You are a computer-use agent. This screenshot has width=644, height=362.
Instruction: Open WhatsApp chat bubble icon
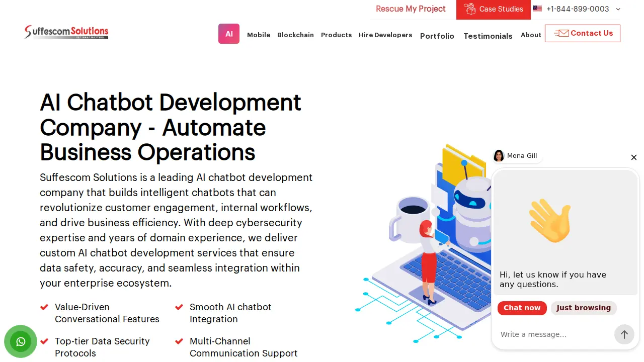click(x=21, y=342)
